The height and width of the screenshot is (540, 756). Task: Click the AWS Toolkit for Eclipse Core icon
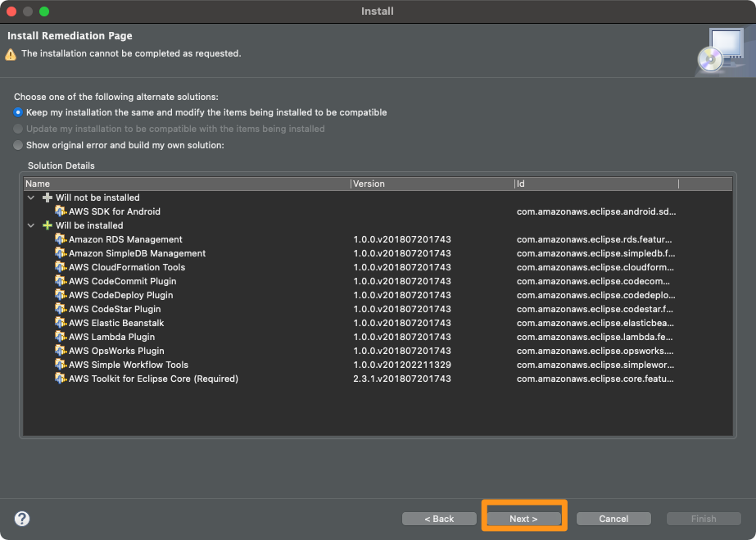[61, 379]
